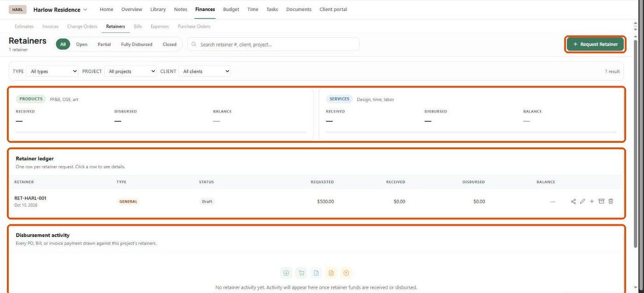This screenshot has height=293, width=644.
Task: Open the Documents tab
Action: tap(299, 9)
